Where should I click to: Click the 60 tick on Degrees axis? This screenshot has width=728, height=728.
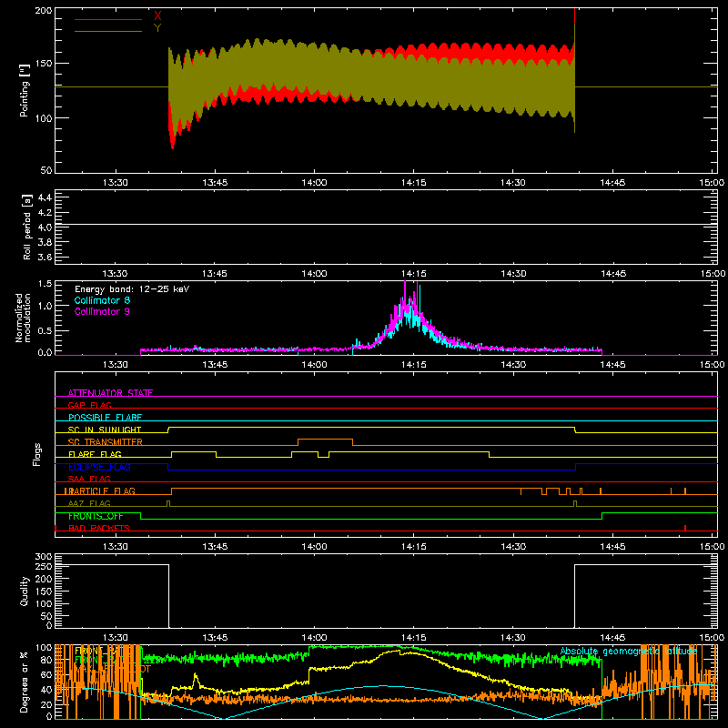[x=46, y=675]
